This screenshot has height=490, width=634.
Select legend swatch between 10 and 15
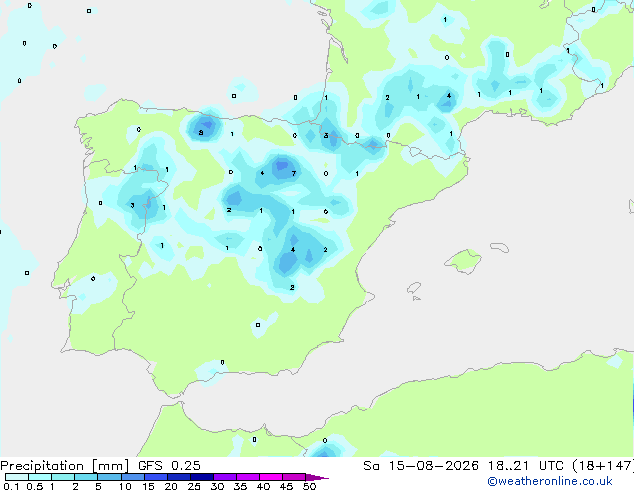[133, 477]
